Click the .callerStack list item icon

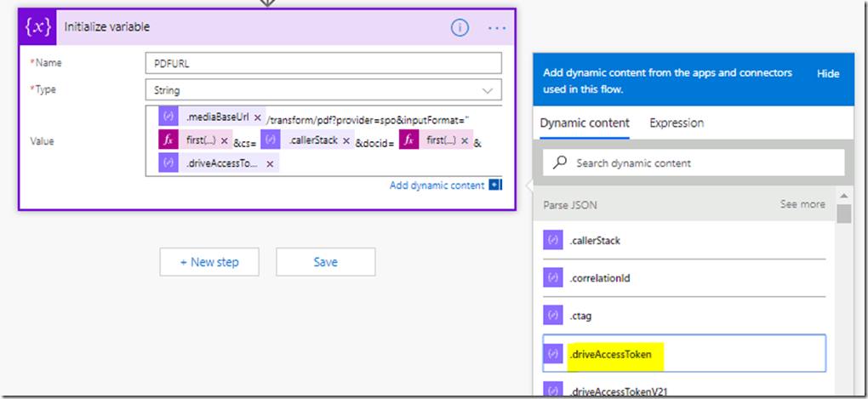(x=552, y=241)
